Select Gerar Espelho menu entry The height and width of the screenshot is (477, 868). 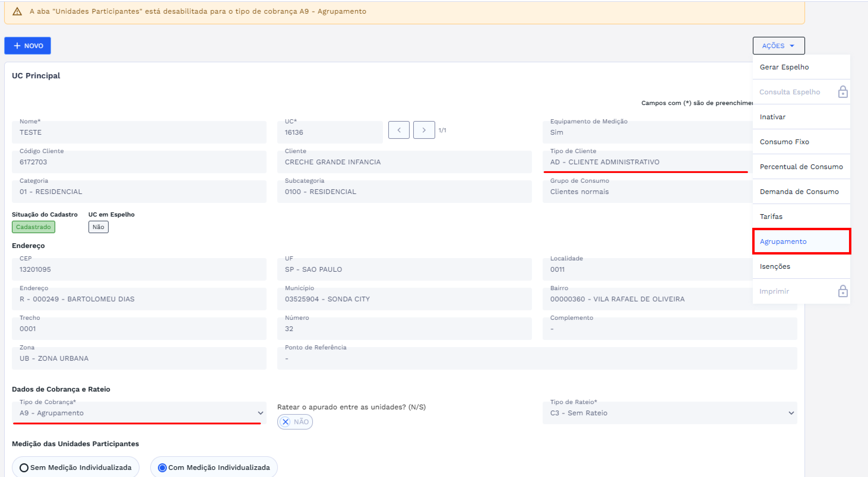[784, 67]
